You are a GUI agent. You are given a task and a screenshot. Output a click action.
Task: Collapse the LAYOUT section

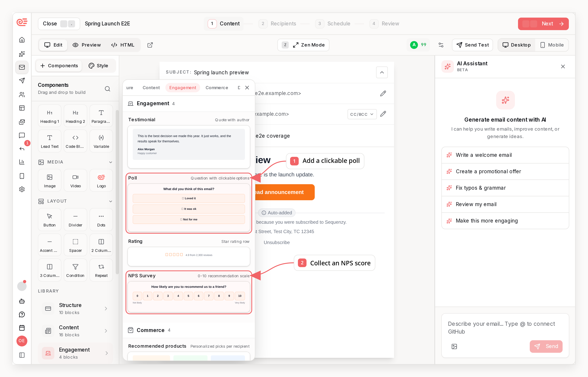click(x=111, y=201)
